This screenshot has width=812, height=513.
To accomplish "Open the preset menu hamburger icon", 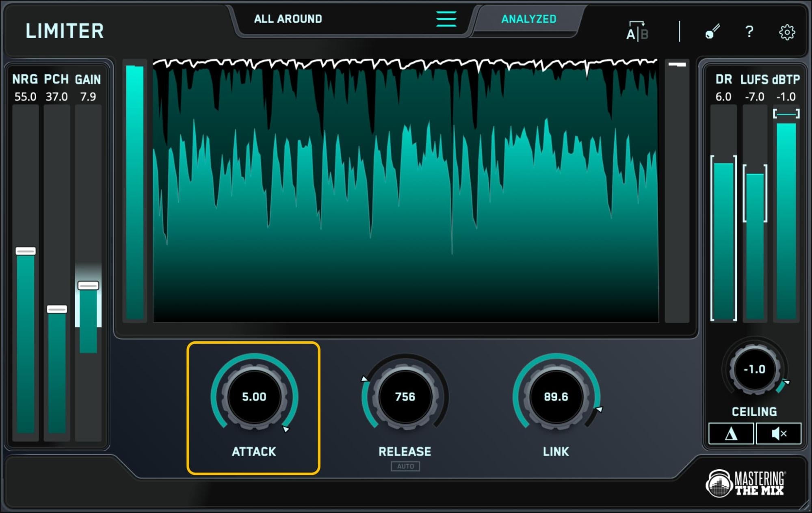I will point(446,19).
